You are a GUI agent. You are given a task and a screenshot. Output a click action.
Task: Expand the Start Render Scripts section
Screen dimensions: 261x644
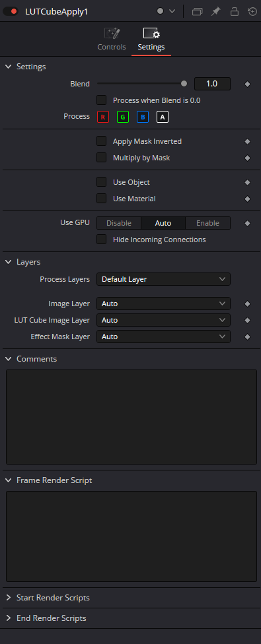8,598
